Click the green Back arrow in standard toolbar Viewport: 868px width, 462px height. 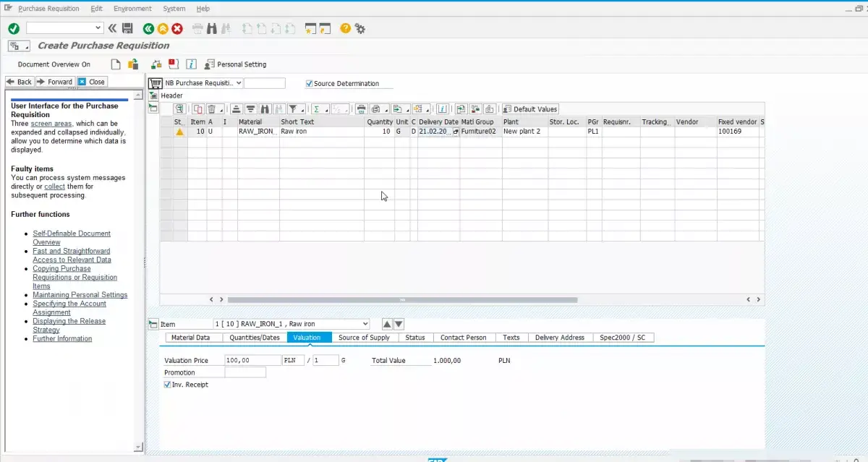[x=148, y=28]
